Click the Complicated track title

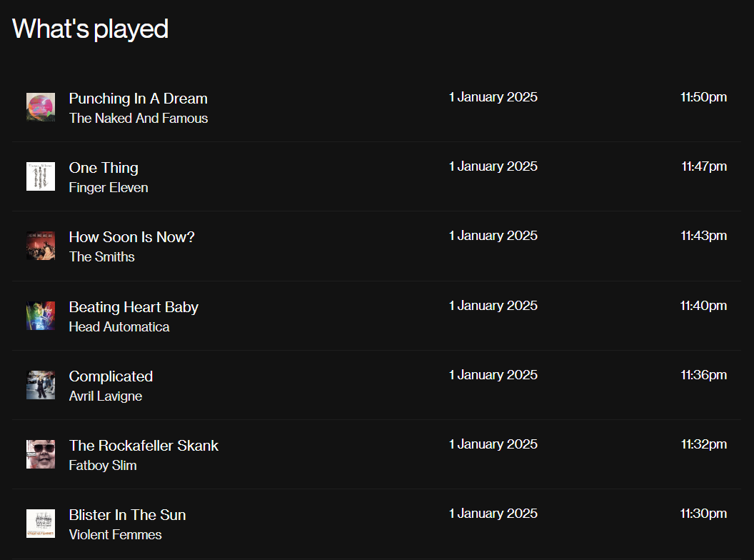pos(111,376)
